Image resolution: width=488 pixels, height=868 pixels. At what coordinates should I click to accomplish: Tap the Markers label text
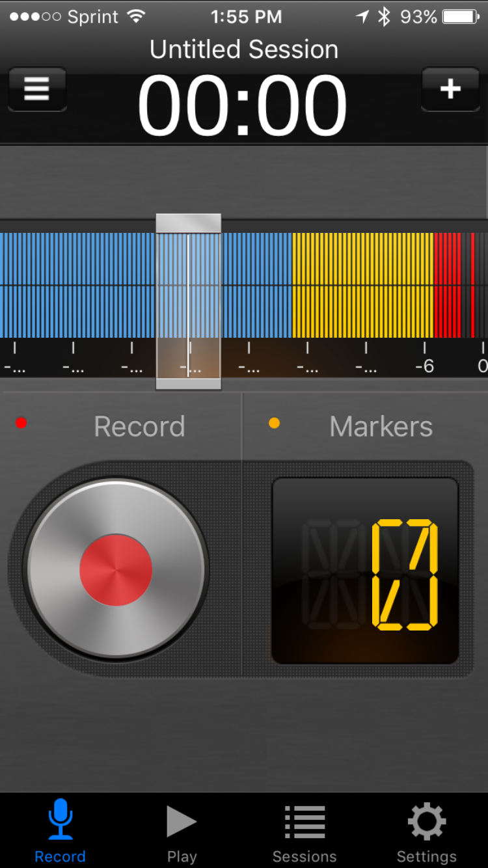[x=381, y=427]
